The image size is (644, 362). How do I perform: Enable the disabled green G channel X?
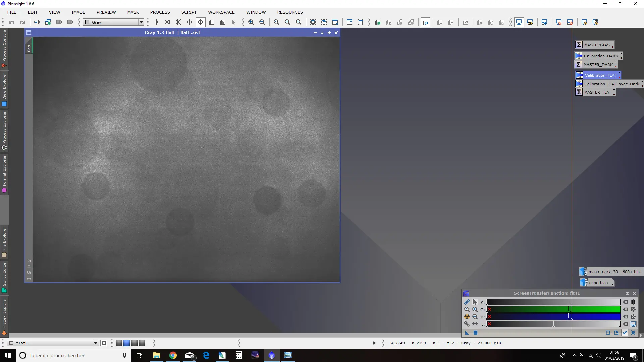490,309
